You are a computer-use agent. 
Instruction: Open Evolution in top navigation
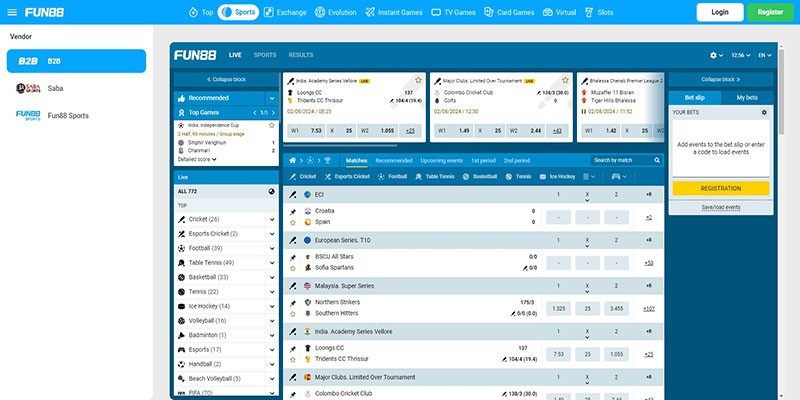coord(335,12)
